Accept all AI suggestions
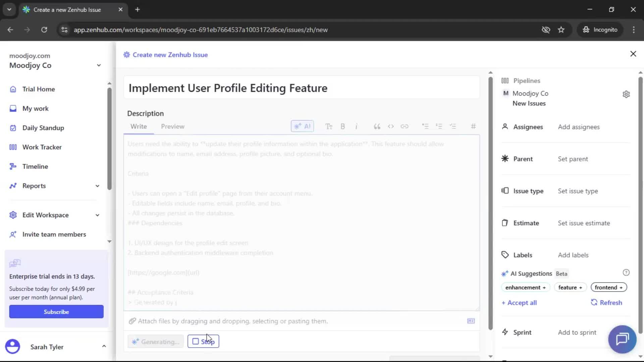 [x=519, y=302]
